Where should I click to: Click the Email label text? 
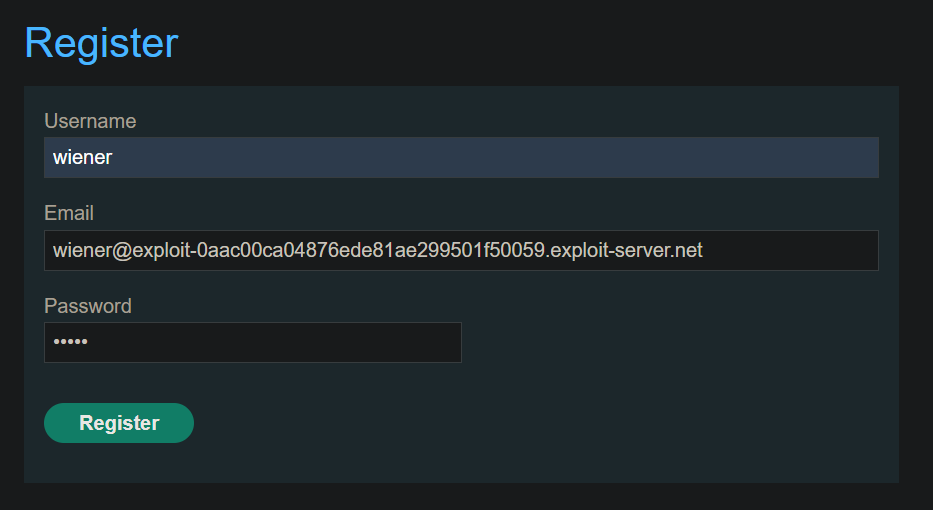pos(69,213)
